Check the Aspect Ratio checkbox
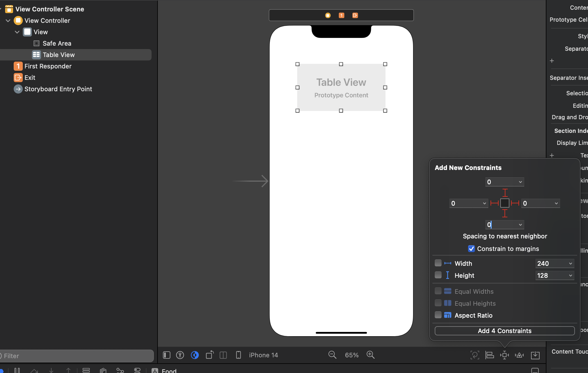This screenshot has height=373, width=588. [x=438, y=315]
